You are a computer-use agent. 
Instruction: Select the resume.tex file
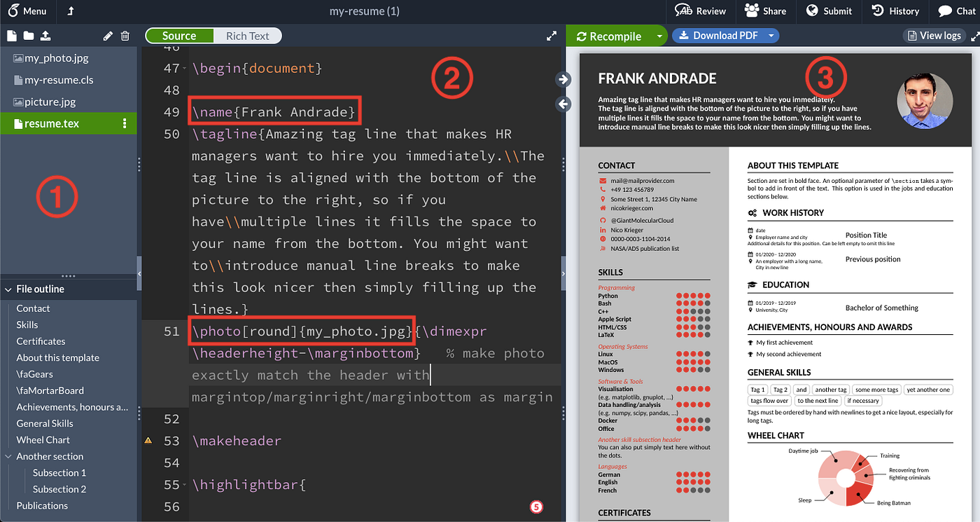pos(69,123)
